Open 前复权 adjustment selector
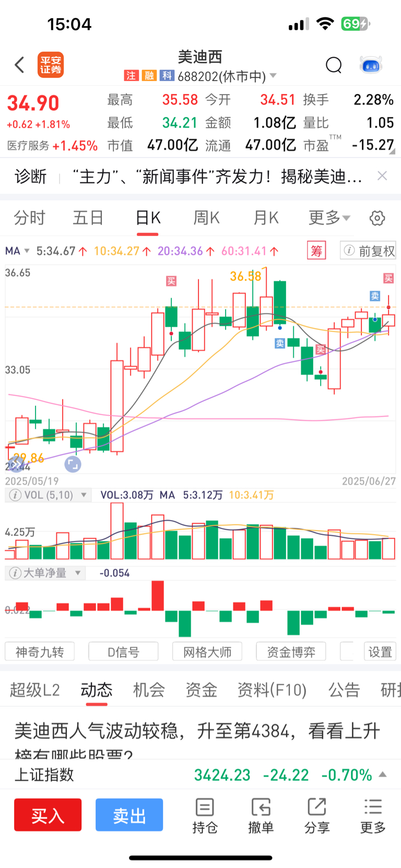401x868 pixels. pyautogui.click(x=368, y=251)
